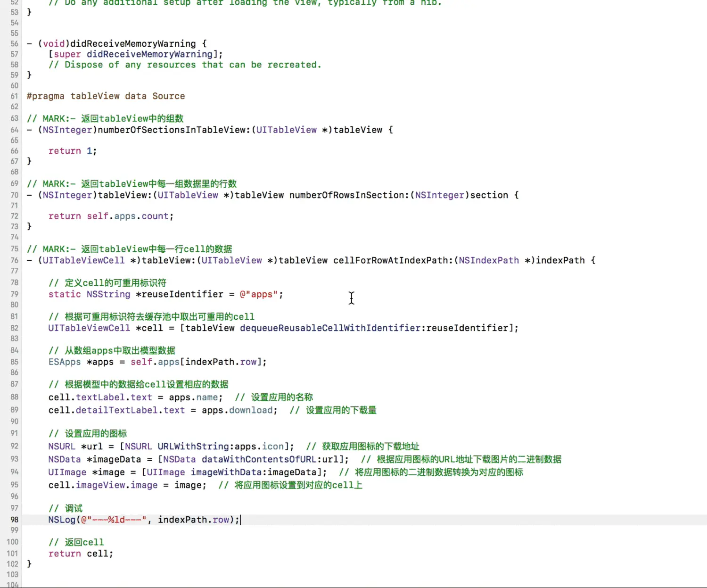
Task: Click 'cell.textLabel.text' assignment
Action: (x=100, y=398)
